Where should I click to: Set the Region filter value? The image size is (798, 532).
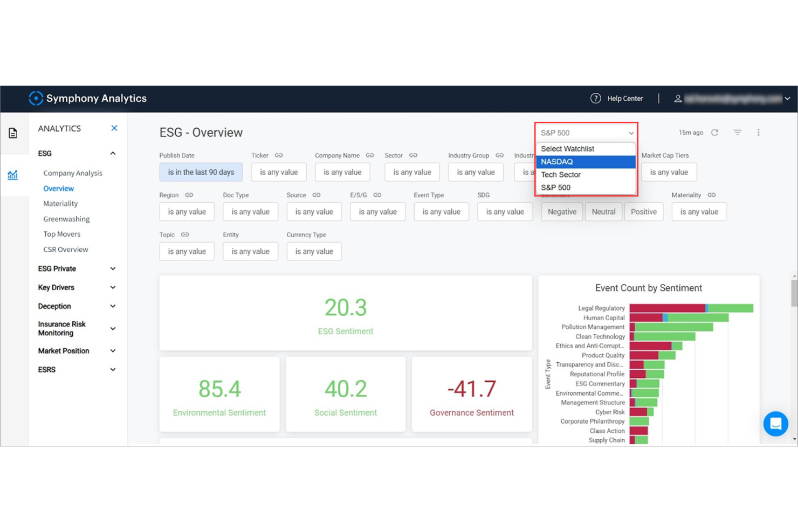(187, 212)
